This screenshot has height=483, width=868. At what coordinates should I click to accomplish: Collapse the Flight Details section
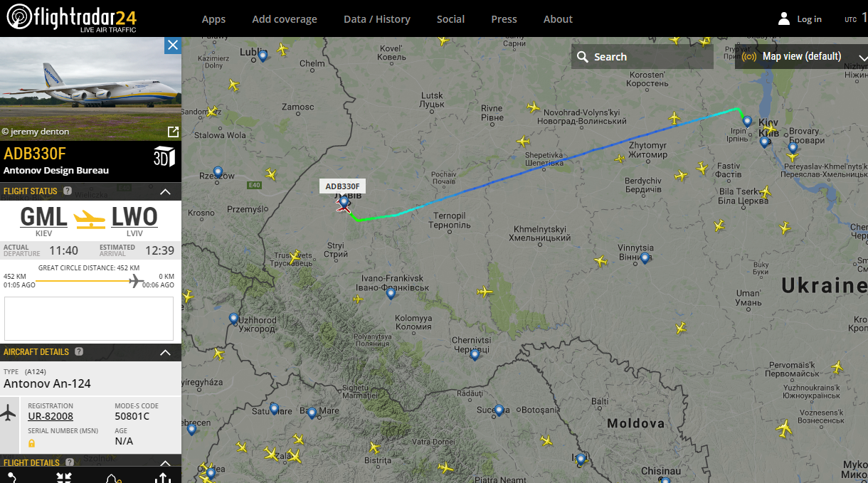(165, 463)
